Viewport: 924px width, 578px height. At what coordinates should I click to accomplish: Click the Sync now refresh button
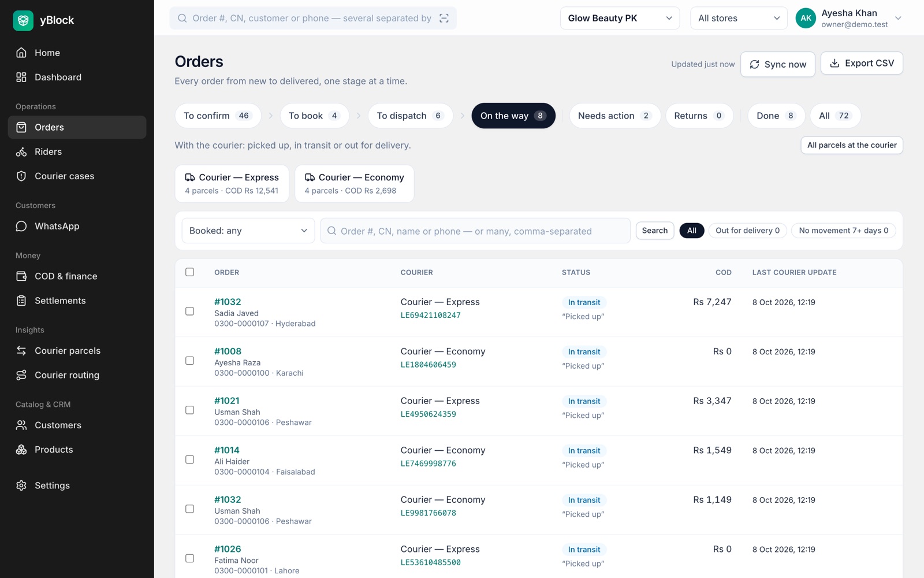pyautogui.click(x=777, y=64)
